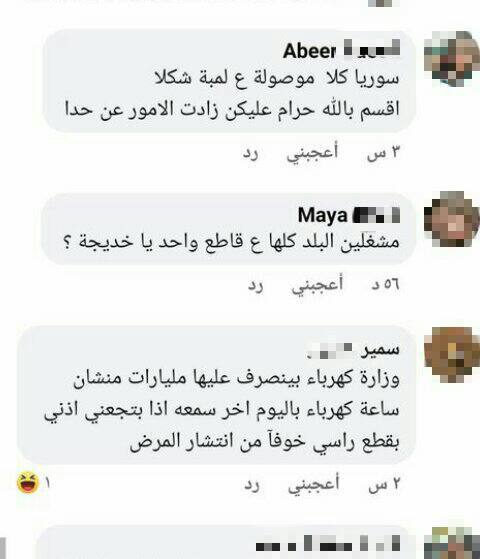Click the laughing reaction emoji on Samir's comment

tap(28, 483)
